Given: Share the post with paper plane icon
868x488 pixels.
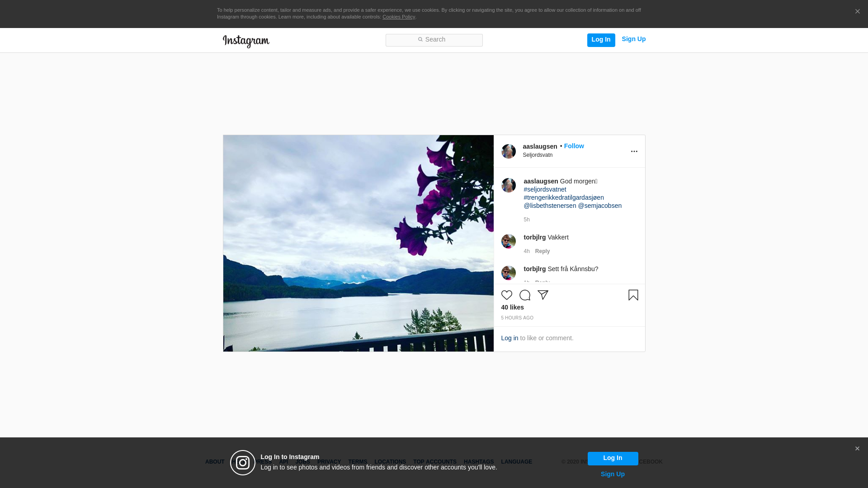Looking at the screenshot, I should pos(543,295).
